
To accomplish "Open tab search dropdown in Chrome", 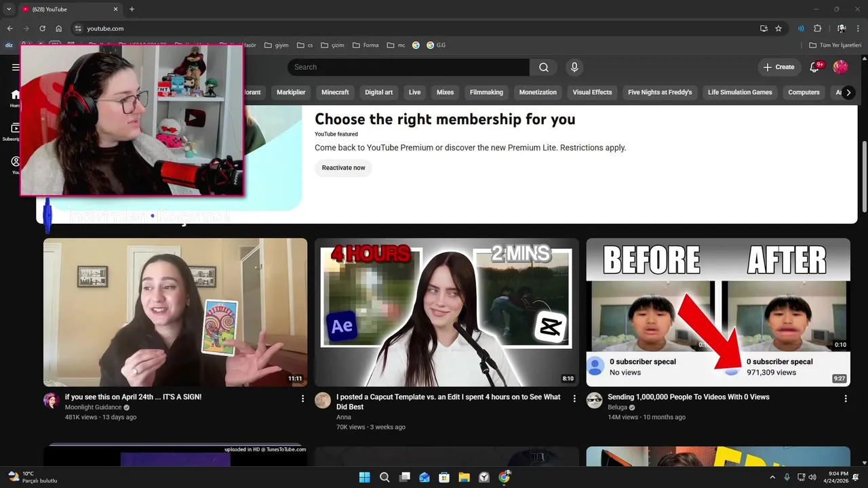I will pos(9,9).
